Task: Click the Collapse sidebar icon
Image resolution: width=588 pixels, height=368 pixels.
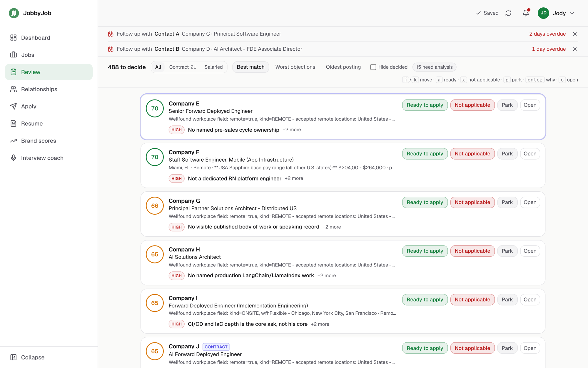Action: [x=13, y=357]
